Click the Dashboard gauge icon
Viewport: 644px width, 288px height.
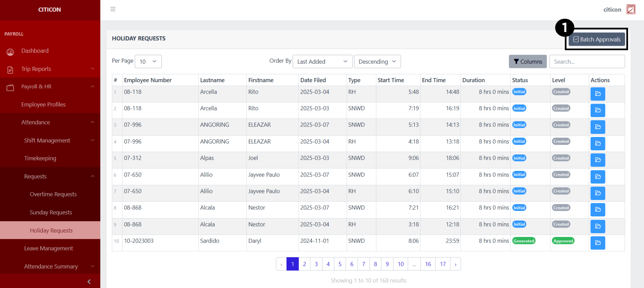point(10,52)
